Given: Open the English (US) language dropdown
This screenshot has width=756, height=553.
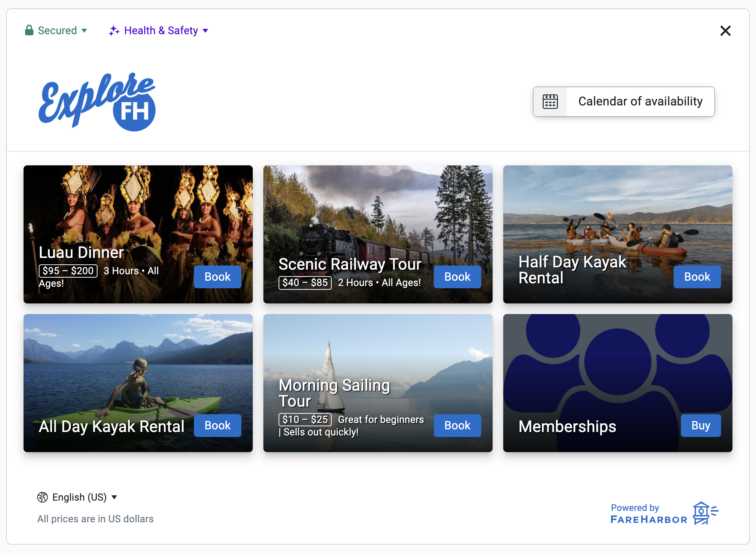Looking at the screenshot, I should 77,497.
